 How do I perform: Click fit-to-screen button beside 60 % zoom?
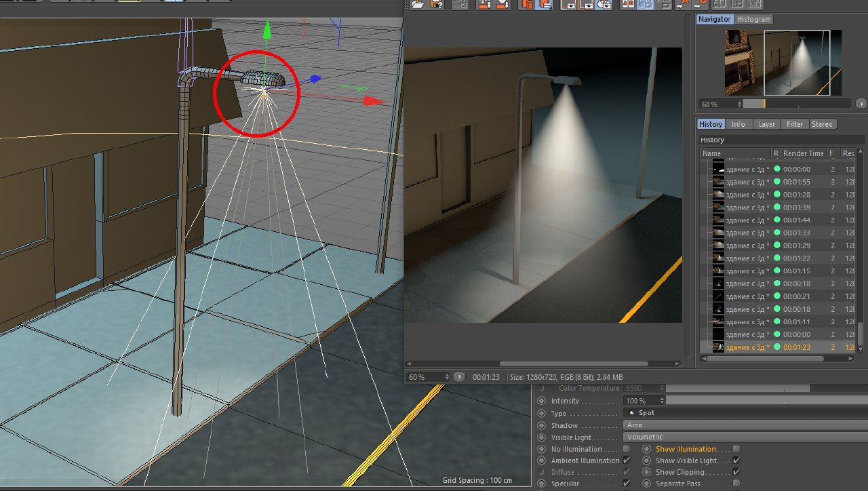459,376
